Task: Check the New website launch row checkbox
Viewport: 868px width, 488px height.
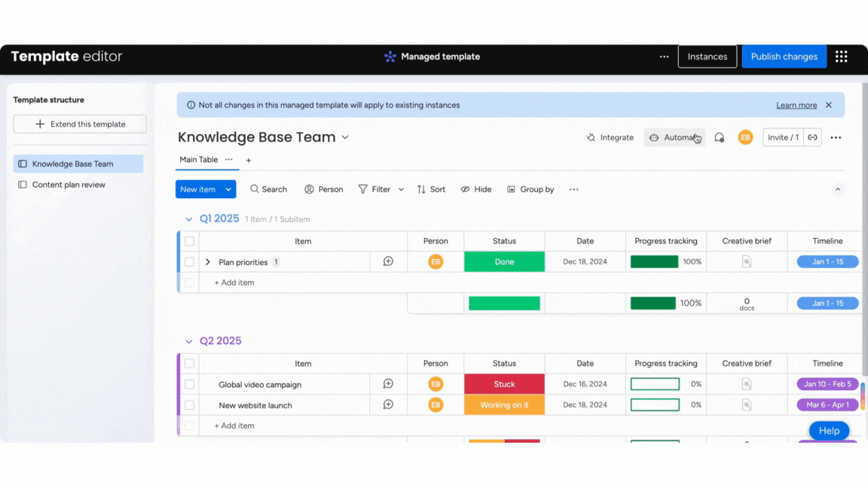Action: click(x=189, y=405)
